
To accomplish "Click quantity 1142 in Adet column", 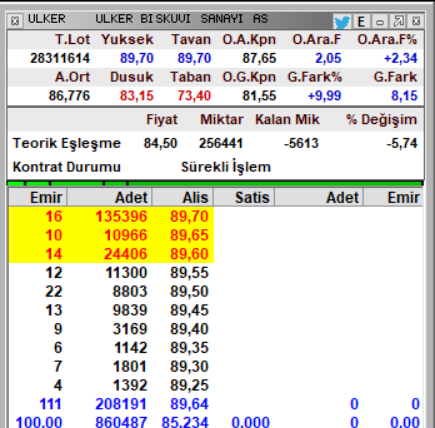I will click(130, 348).
